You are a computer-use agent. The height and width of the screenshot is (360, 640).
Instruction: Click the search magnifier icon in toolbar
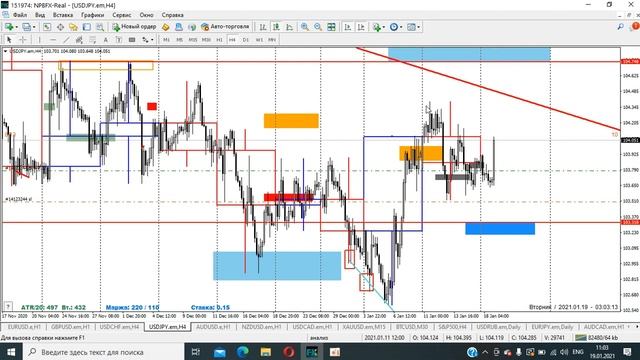[620, 27]
